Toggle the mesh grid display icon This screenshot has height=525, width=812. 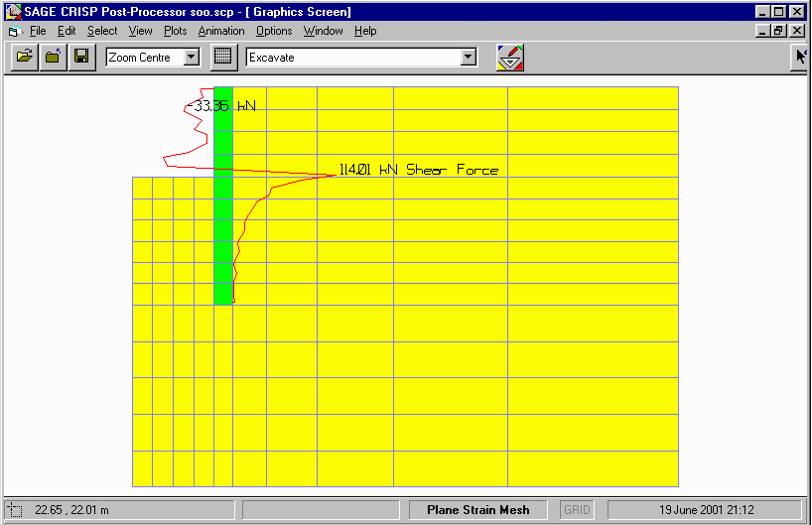coord(223,57)
